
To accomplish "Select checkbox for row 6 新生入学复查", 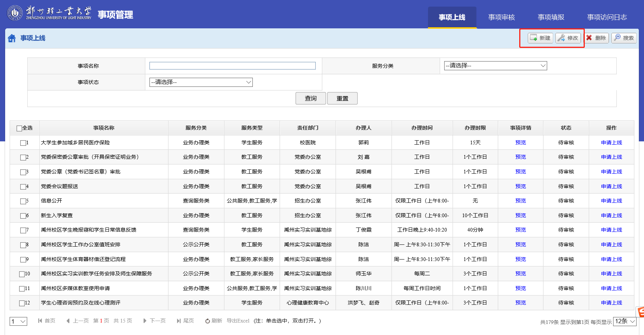I will point(23,216).
